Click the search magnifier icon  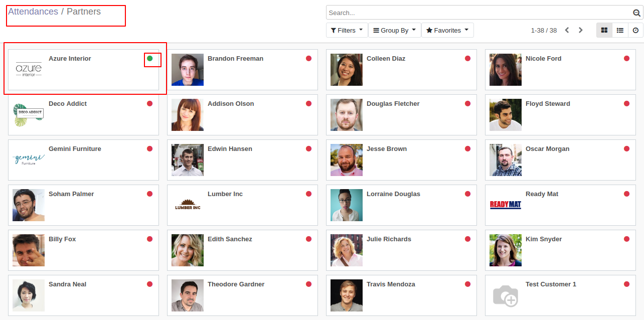(x=636, y=13)
